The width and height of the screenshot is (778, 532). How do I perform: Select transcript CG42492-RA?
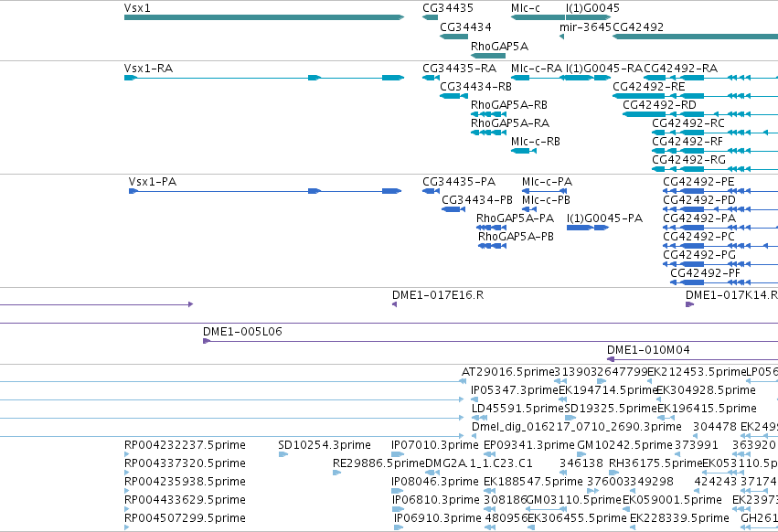[x=710, y=78]
